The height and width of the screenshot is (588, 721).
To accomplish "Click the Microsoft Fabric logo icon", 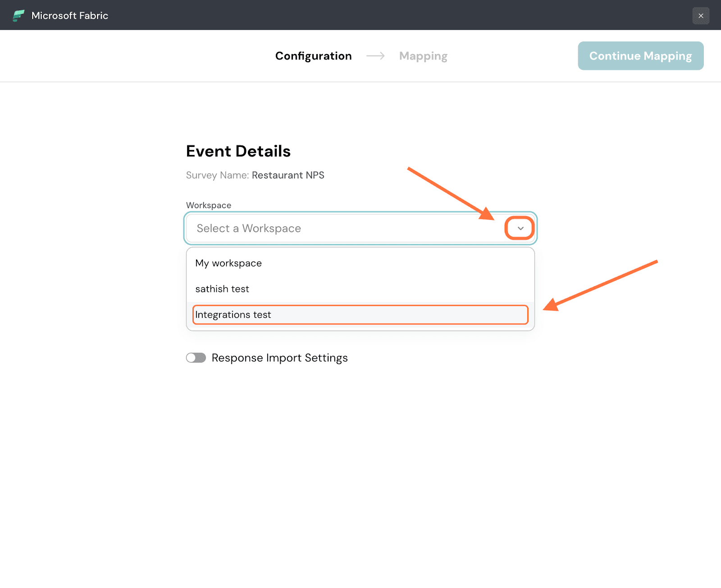I will [18, 16].
